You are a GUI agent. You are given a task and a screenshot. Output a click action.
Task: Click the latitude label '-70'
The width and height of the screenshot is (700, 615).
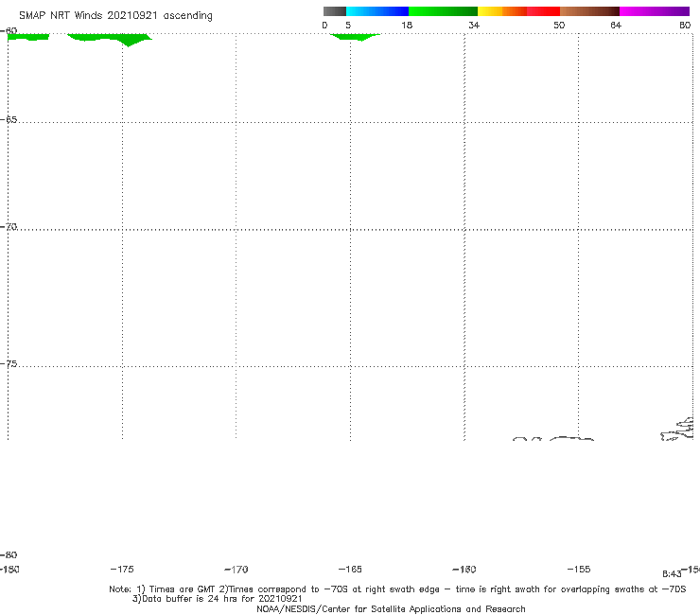coord(9,227)
